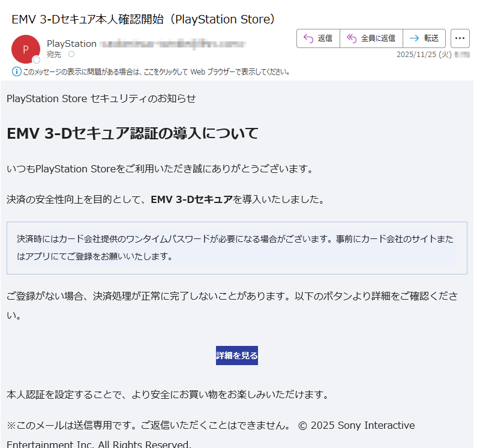Click the blue info icon in notification bar
477x448 pixels.
17,72
